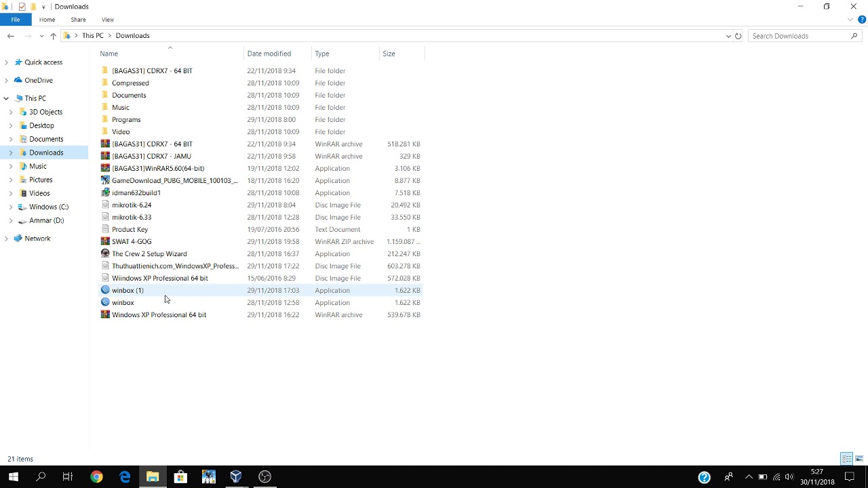Expand the 3D Objects tree node

(11, 112)
